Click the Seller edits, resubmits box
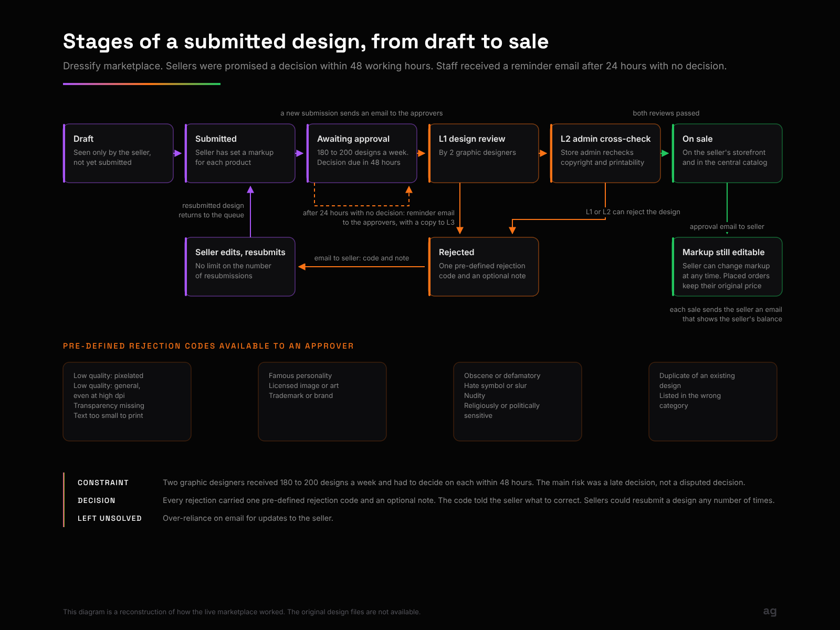The height and width of the screenshot is (630, 840). [240, 267]
